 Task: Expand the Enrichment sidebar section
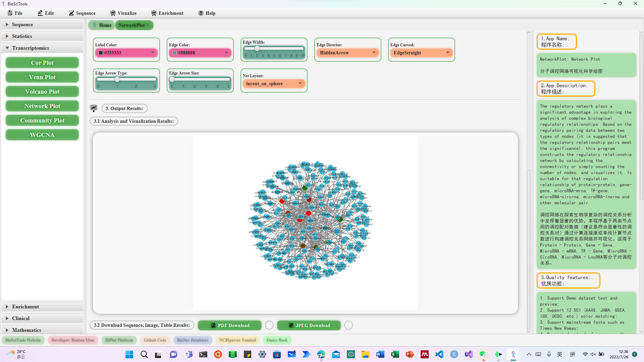tap(42, 307)
